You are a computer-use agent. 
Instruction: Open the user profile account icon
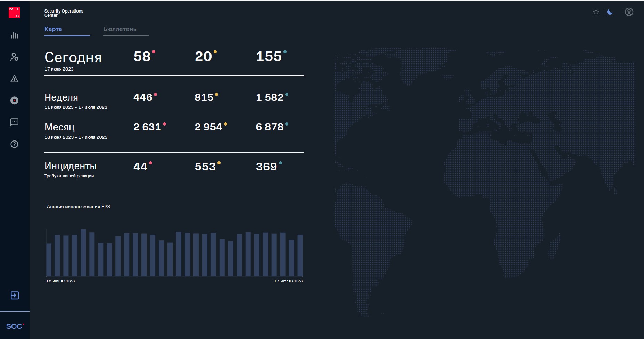click(x=629, y=12)
